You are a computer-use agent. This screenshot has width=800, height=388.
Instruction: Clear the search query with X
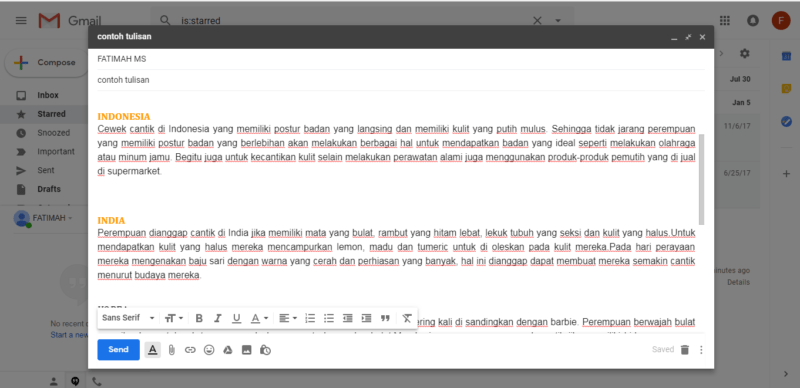537,20
